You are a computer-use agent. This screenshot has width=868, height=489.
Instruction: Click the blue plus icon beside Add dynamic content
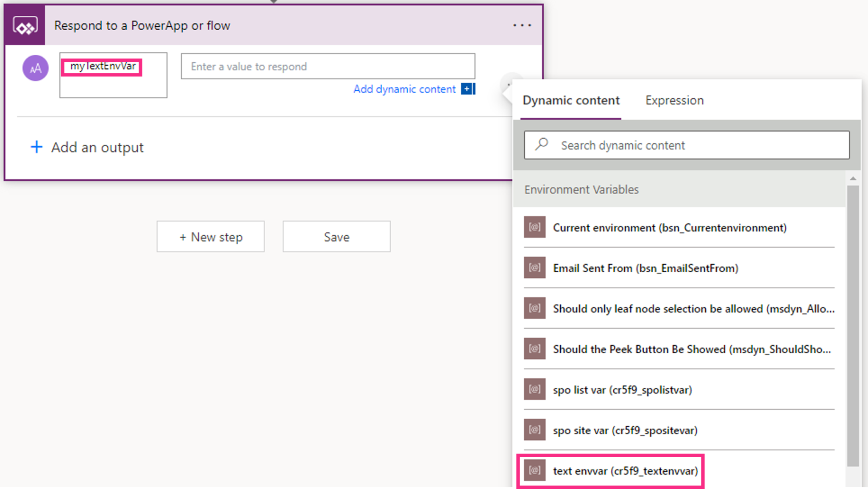tap(467, 89)
